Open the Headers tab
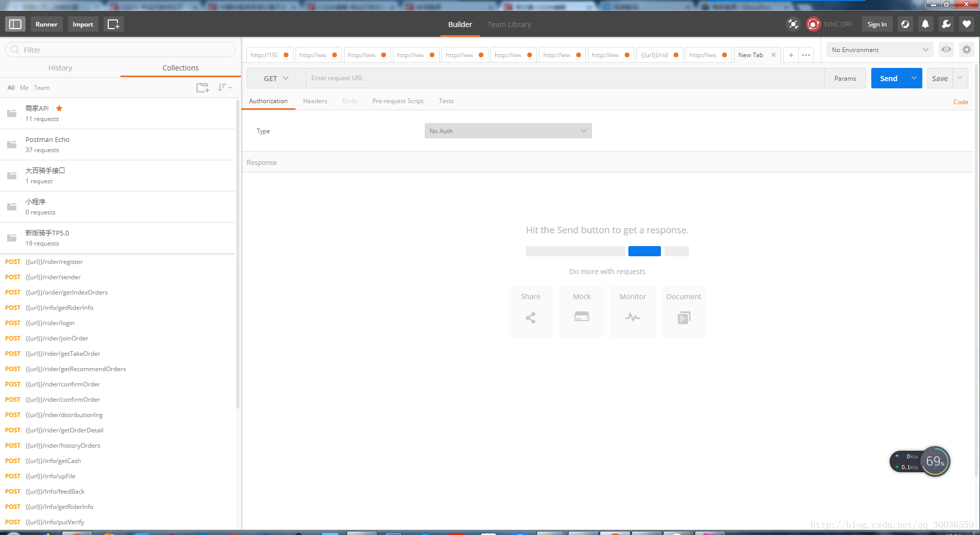 pyautogui.click(x=315, y=101)
